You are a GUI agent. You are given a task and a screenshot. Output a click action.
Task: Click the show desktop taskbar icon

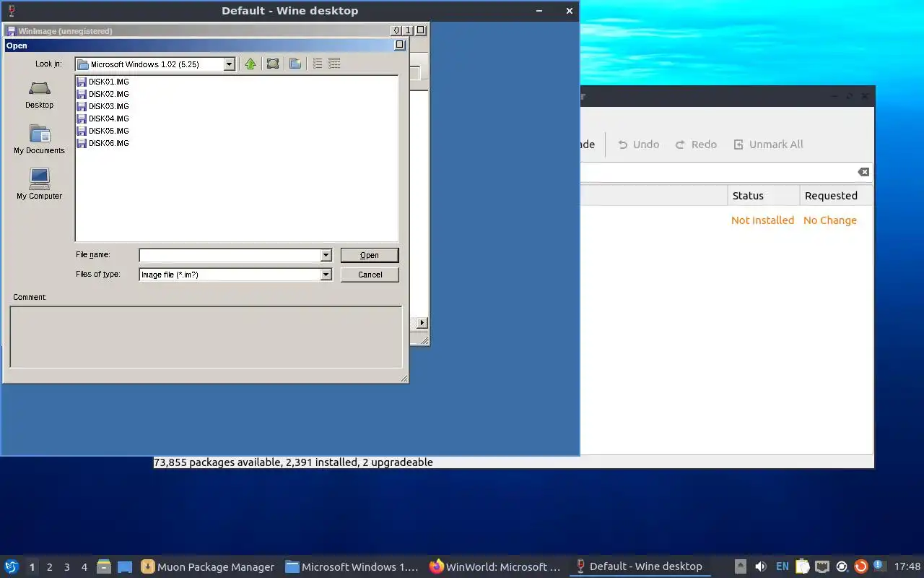click(125, 566)
